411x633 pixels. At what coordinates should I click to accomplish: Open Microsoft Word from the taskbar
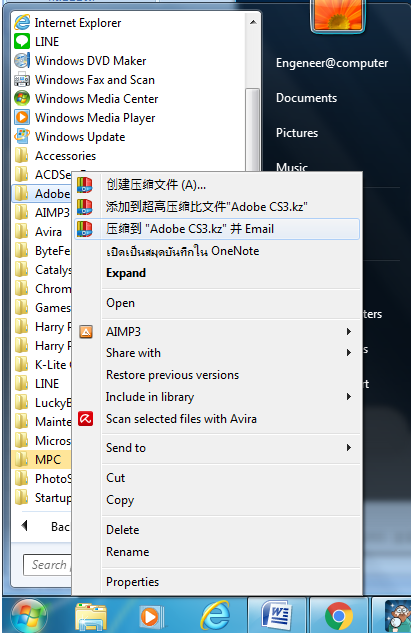pos(277,616)
